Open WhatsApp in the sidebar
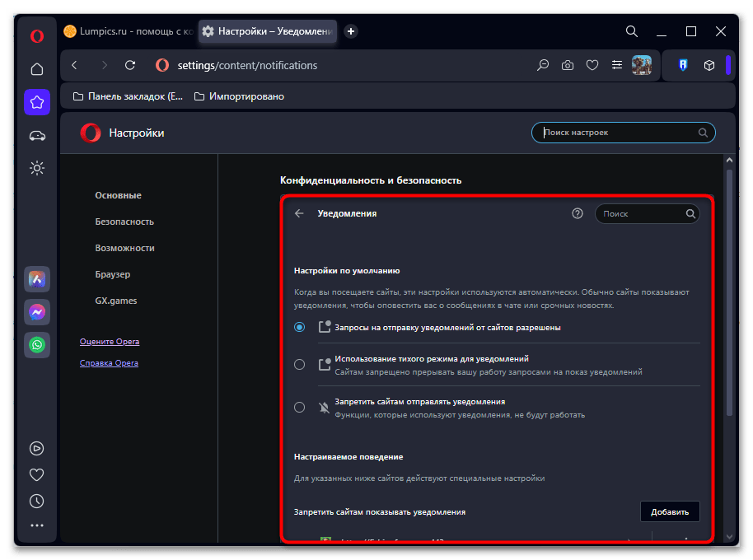Viewport: 753px width, 560px height. 37,345
